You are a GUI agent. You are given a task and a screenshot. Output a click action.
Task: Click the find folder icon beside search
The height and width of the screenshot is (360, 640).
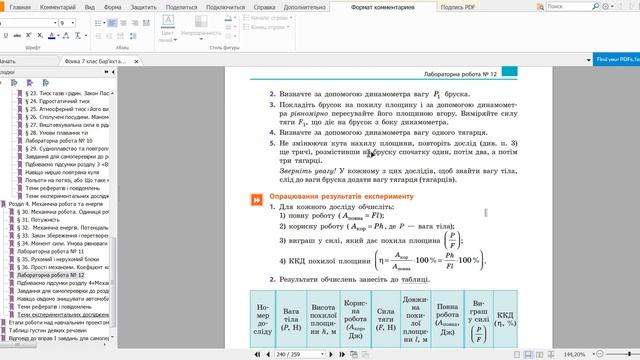click(x=540, y=7)
